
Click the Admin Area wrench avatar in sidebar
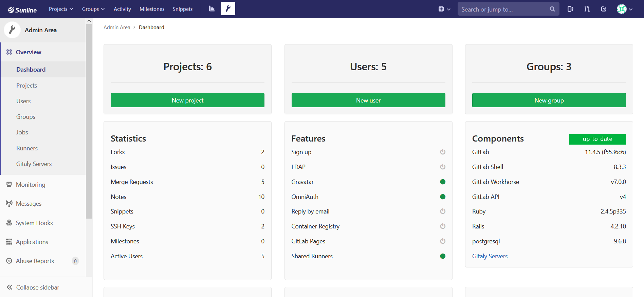pos(12,30)
